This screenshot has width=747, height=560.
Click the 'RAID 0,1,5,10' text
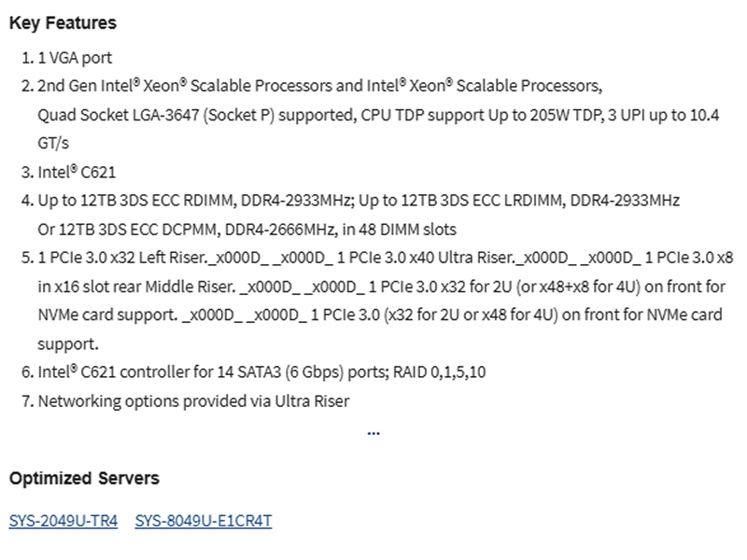tap(439, 371)
